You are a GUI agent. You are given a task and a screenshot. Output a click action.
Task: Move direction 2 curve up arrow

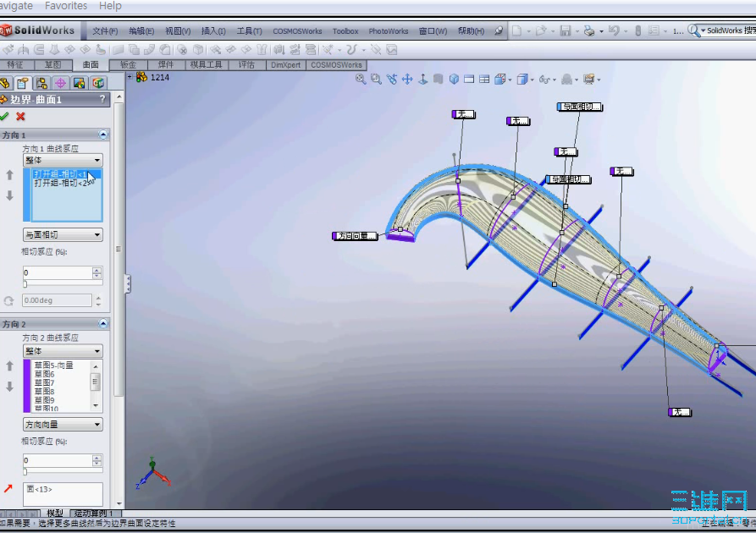(9, 365)
